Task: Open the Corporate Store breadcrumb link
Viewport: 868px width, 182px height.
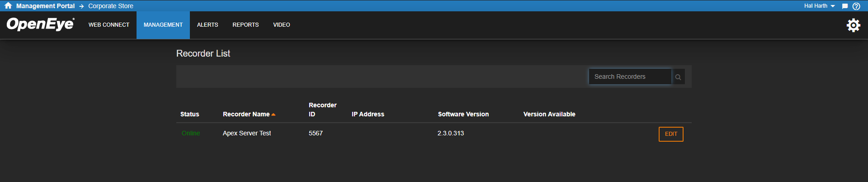Action: [111, 6]
